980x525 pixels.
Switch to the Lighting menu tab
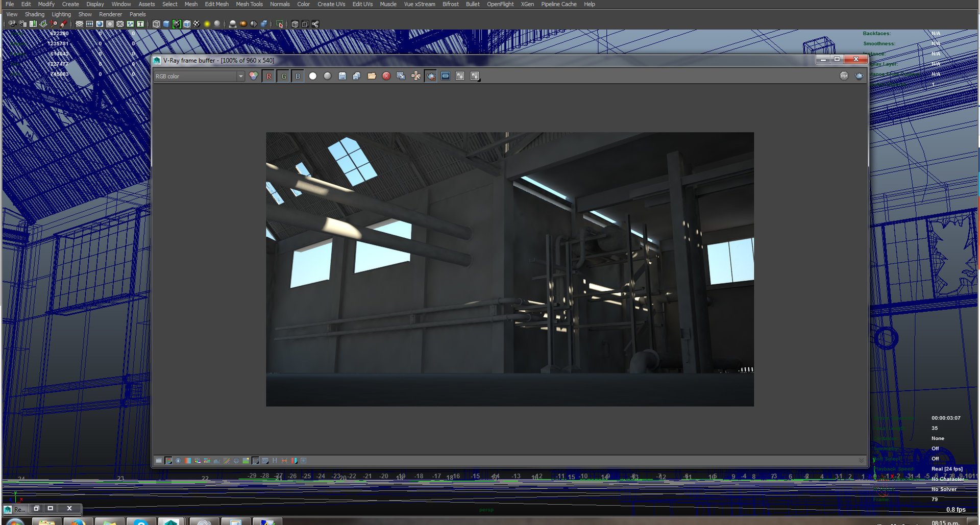[61, 14]
